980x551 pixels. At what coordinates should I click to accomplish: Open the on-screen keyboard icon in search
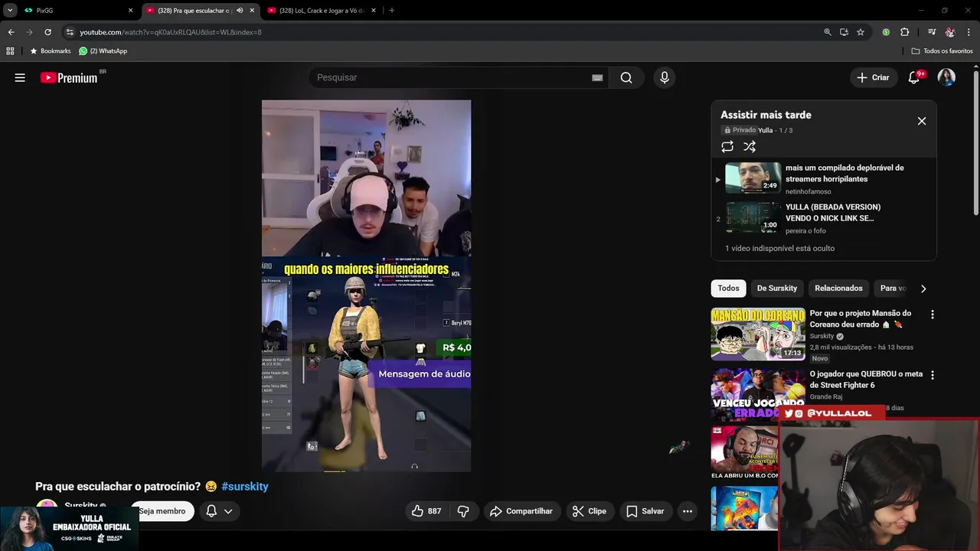(597, 77)
